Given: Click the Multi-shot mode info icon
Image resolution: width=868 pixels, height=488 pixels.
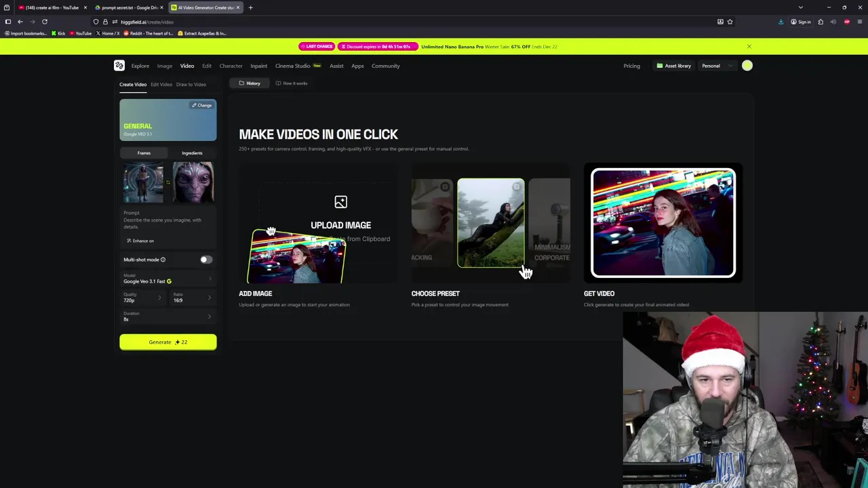Looking at the screenshot, I should click(163, 260).
